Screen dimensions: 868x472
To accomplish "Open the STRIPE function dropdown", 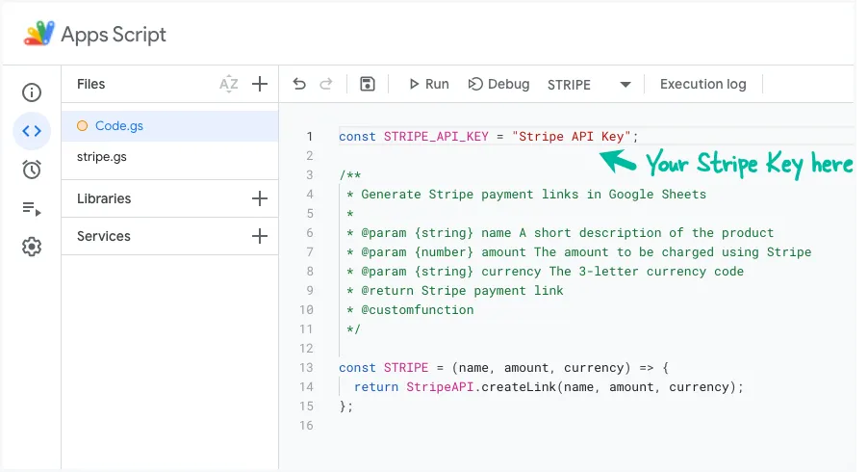I will click(590, 85).
